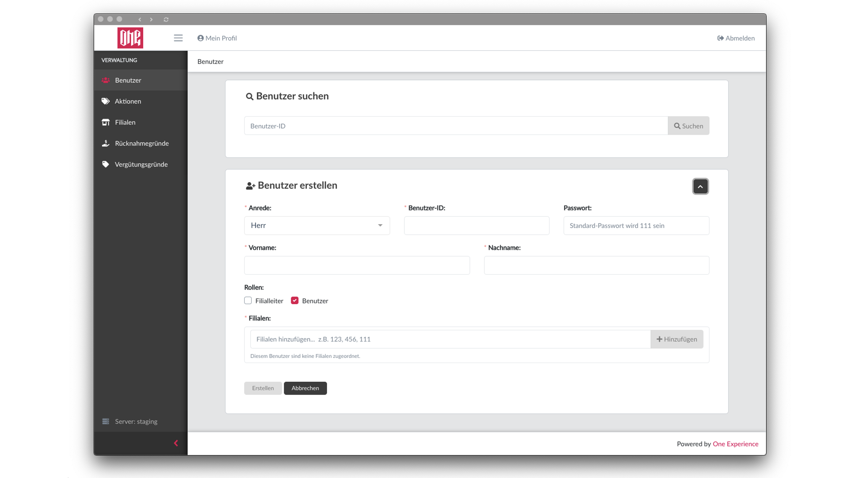Click the browser reload icon
This screenshot has width=868, height=478.
click(166, 19)
